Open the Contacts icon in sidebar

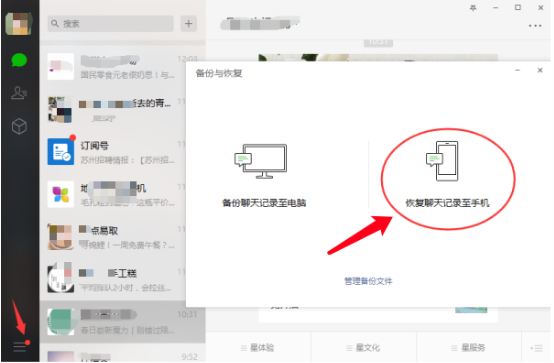(x=19, y=93)
